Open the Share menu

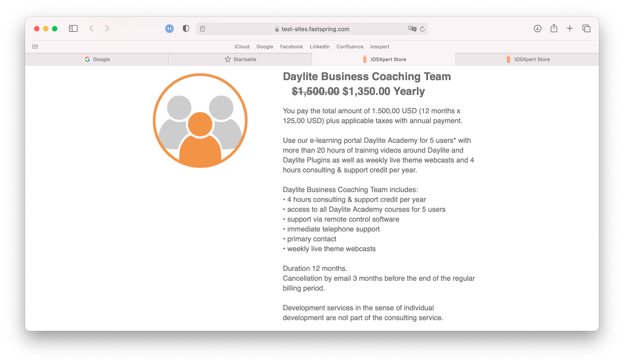554,28
